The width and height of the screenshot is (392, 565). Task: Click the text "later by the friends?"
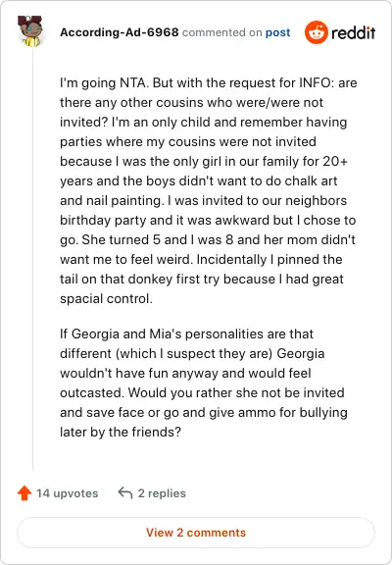pyautogui.click(x=121, y=432)
